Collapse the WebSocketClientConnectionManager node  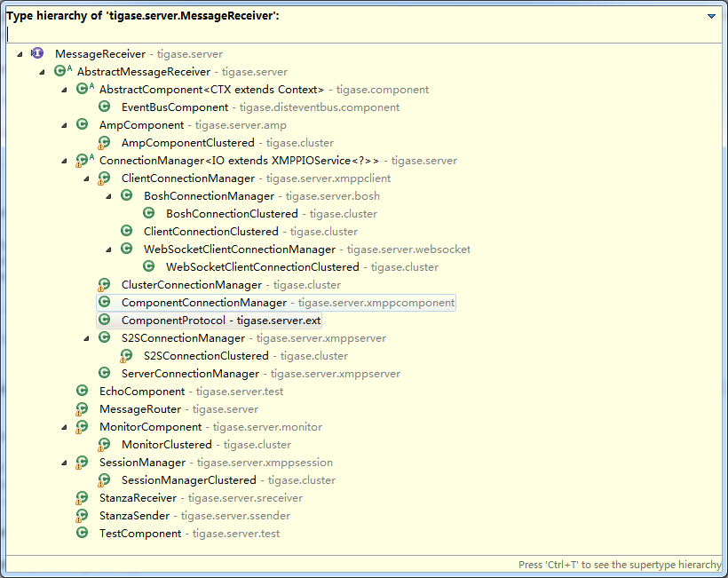click(x=108, y=249)
